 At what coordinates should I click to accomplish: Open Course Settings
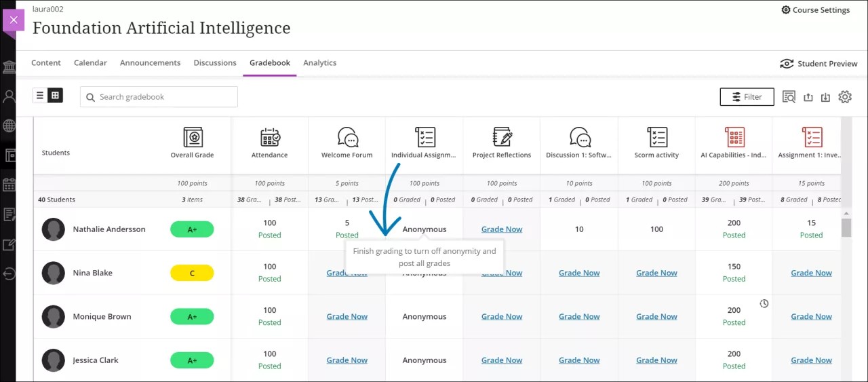815,10
